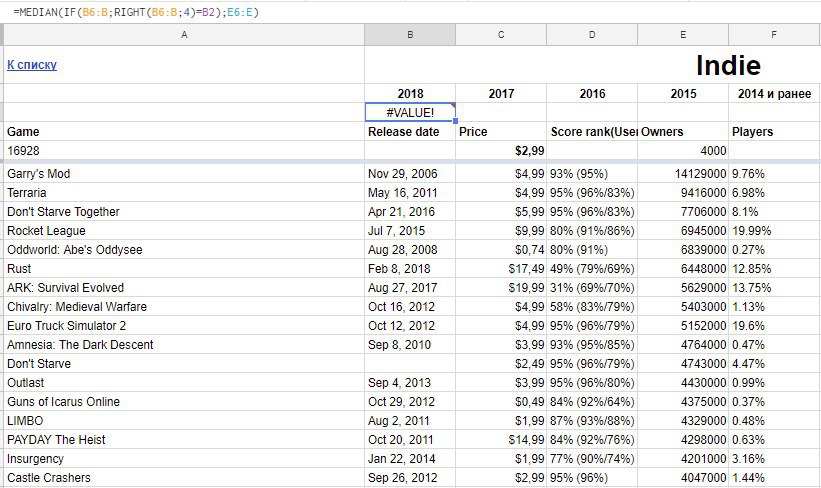
Task: Click the 2017 year heading cell
Action: (501, 94)
